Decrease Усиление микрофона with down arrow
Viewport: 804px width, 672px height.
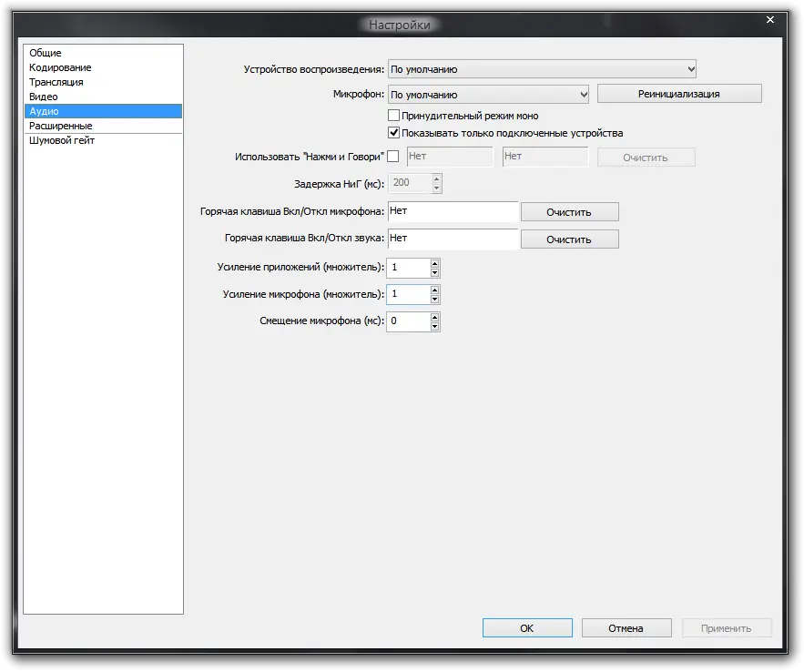(x=435, y=300)
